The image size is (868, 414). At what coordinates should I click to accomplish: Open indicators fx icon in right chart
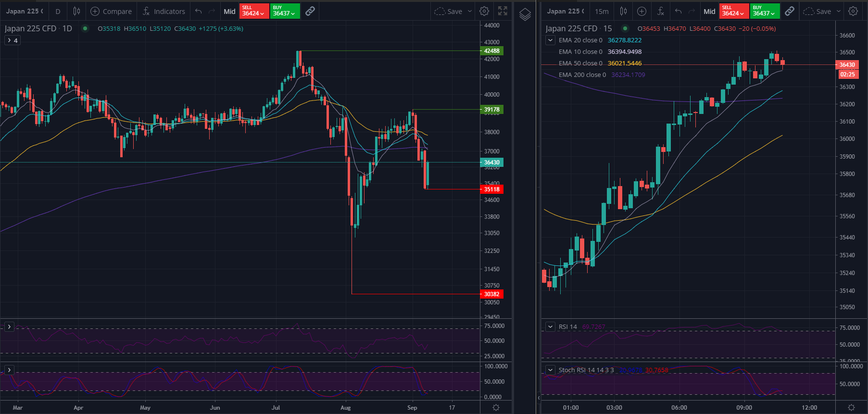660,11
